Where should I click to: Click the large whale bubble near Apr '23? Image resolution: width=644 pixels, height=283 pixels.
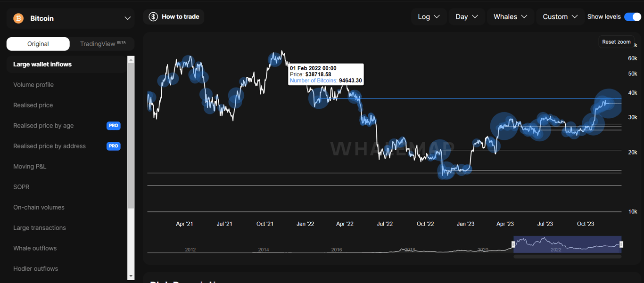(x=504, y=126)
